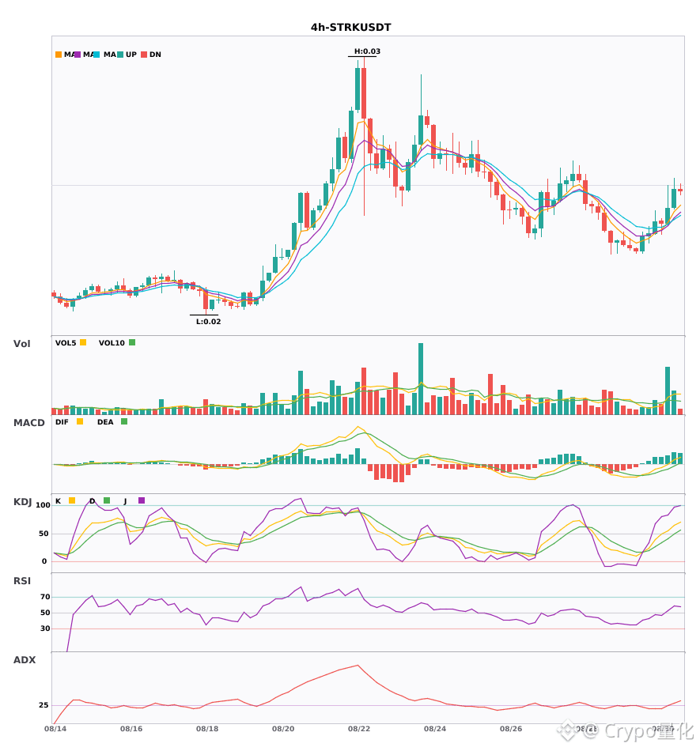
Task: Click the 08/16 date label
Action: [x=131, y=729]
